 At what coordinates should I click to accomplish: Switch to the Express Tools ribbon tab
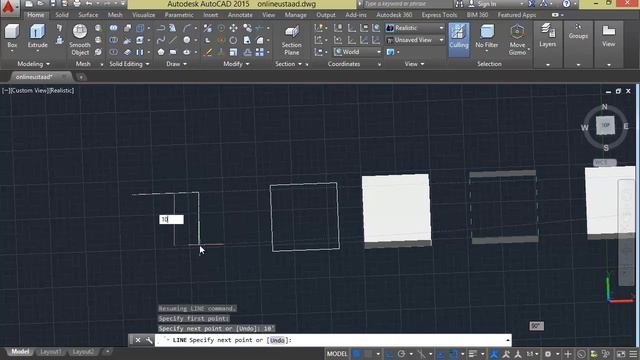click(439, 15)
